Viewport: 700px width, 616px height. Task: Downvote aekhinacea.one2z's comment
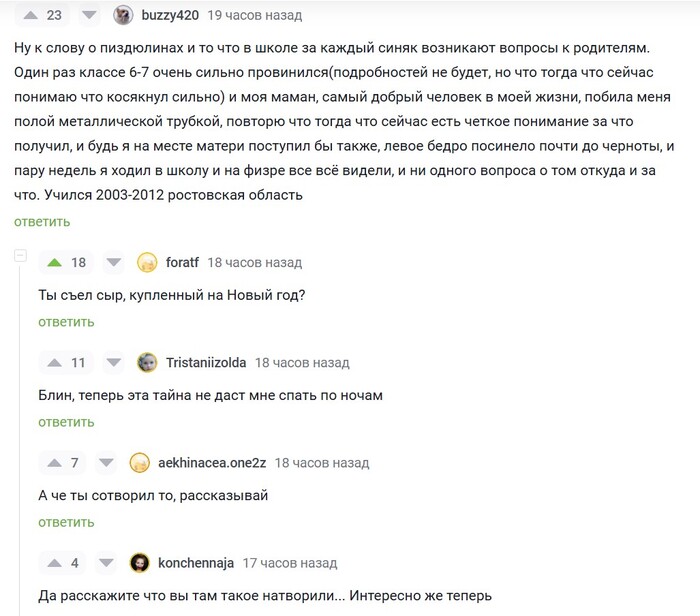pos(106,463)
